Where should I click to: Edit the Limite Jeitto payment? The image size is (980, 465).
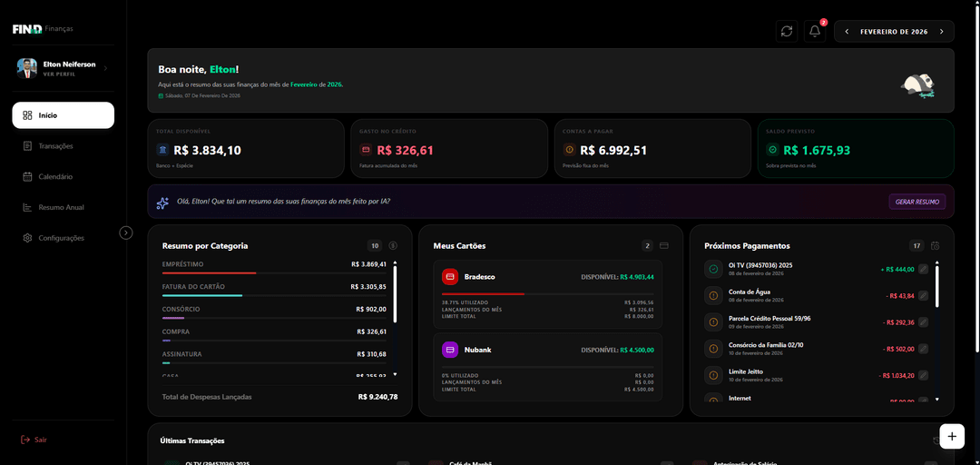click(x=923, y=375)
